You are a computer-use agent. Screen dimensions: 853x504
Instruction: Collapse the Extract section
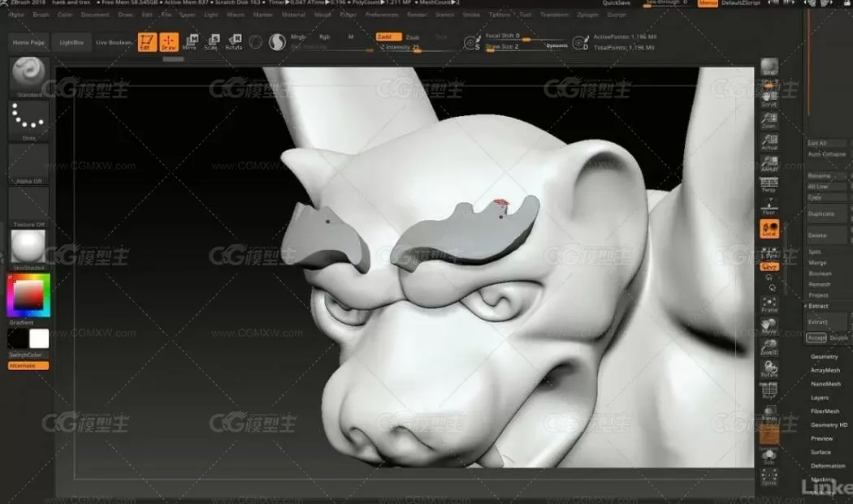[817, 306]
